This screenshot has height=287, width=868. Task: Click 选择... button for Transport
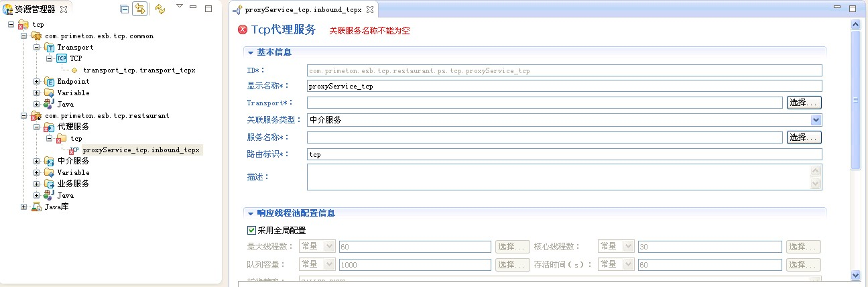pyautogui.click(x=804, y=103)
